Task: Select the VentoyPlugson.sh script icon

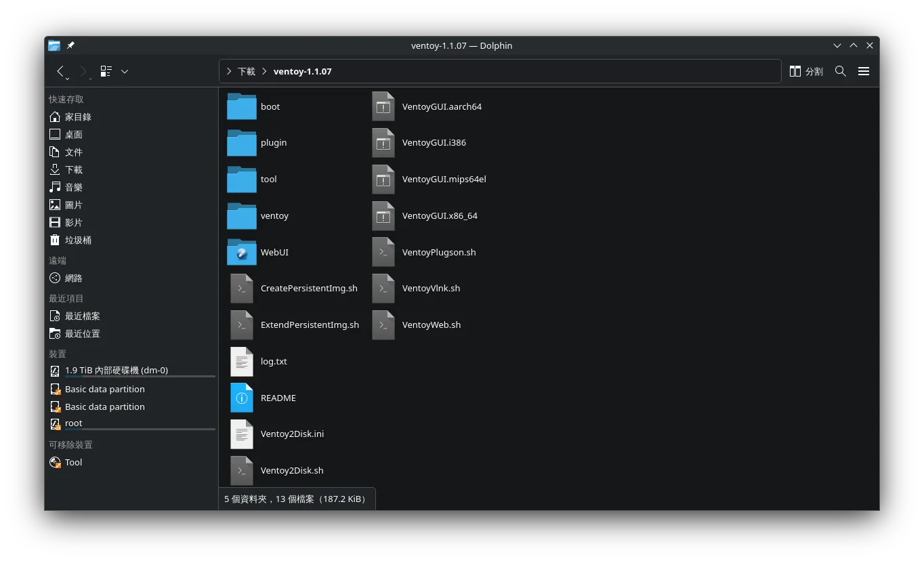Action: 383,252
